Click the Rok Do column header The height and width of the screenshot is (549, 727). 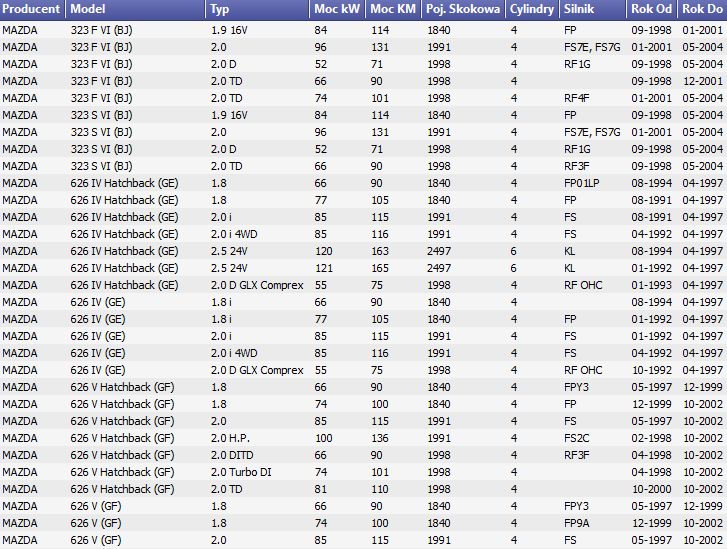[702, 9]
